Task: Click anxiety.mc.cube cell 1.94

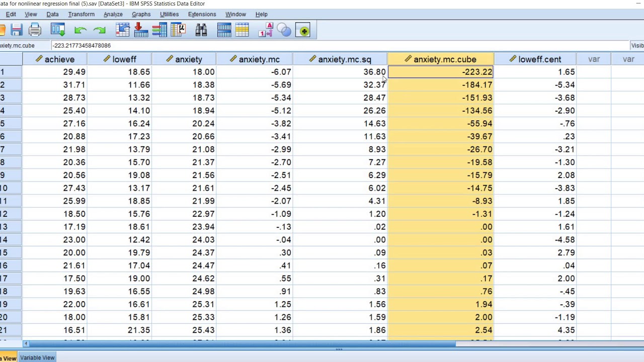Action: pyautogui.click(x=440, y=304)
